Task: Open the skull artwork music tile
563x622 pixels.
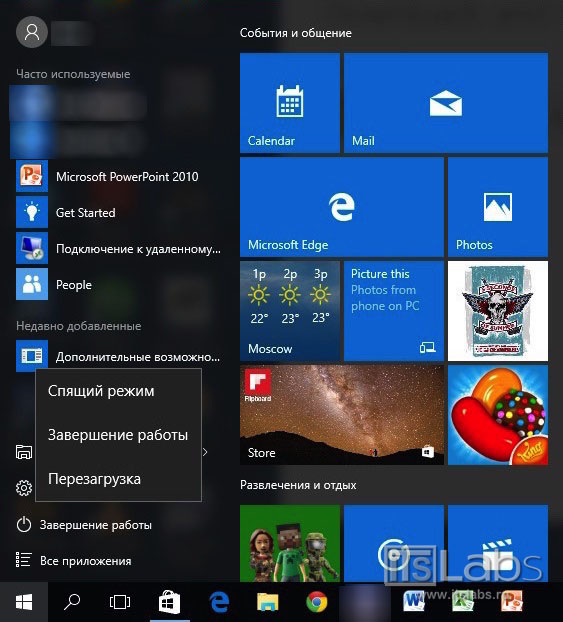Action: click(498, 311)
